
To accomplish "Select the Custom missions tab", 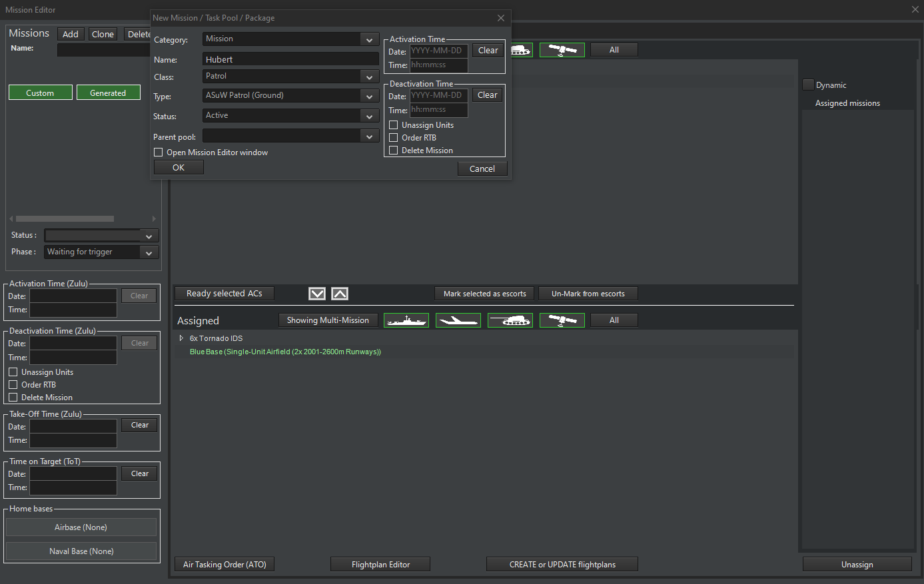I will pyautogui.click(x=40, y=93).
